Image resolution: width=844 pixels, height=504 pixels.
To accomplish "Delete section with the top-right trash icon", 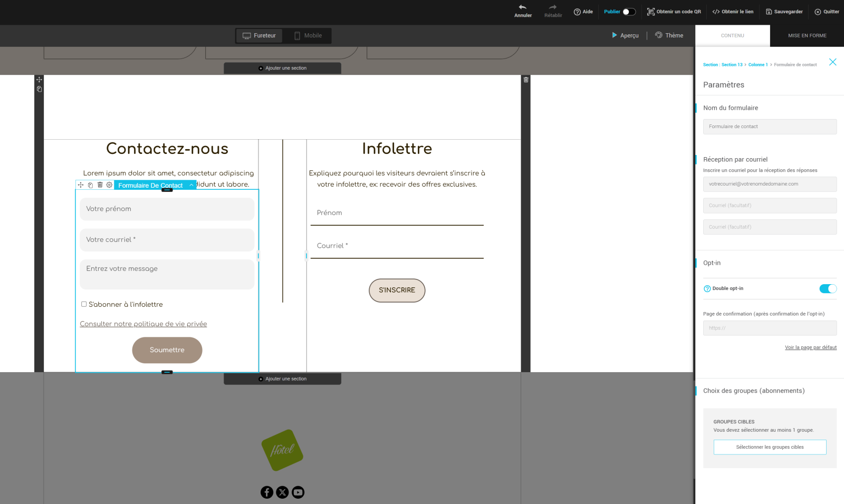I will pyautogui.click(x=525, y=80).
